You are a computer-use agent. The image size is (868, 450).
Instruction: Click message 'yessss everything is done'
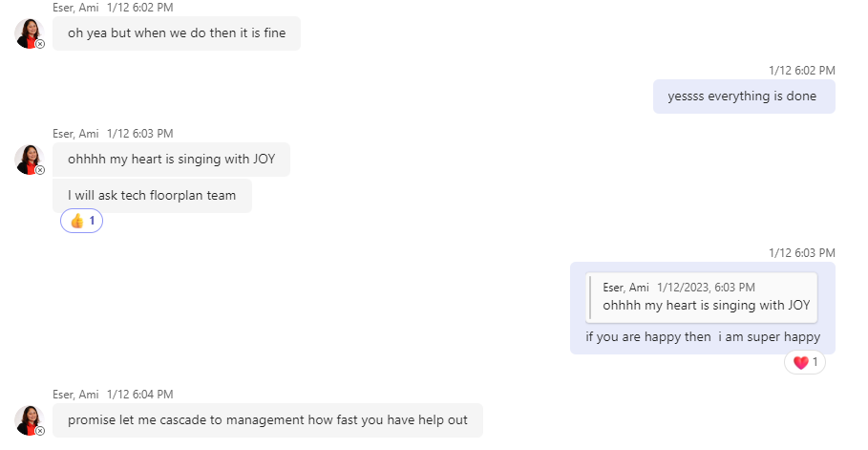pyautogui.click(x=744, y=96)
